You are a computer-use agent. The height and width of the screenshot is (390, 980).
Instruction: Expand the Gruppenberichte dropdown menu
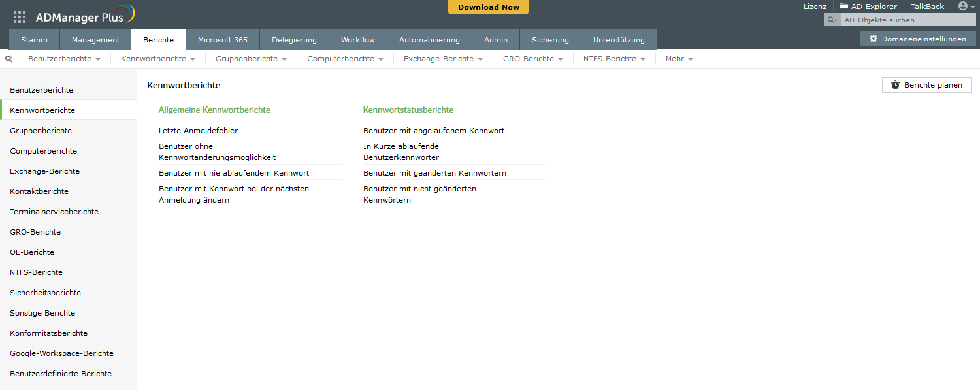coord(251,59)
